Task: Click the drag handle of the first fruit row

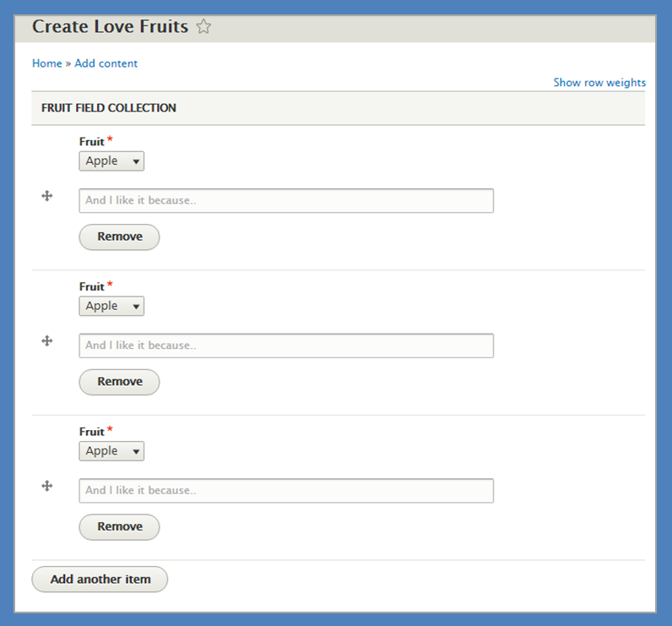Action: point(47,196)
